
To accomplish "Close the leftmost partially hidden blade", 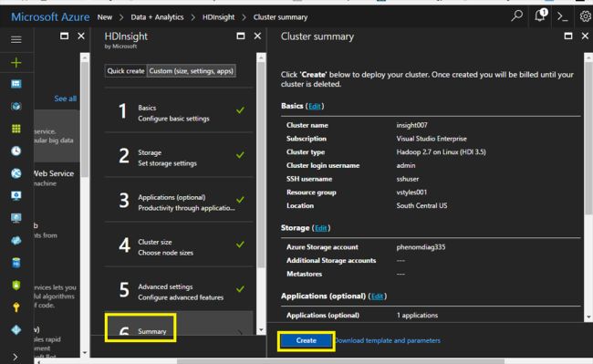I will tap(81, 36).
